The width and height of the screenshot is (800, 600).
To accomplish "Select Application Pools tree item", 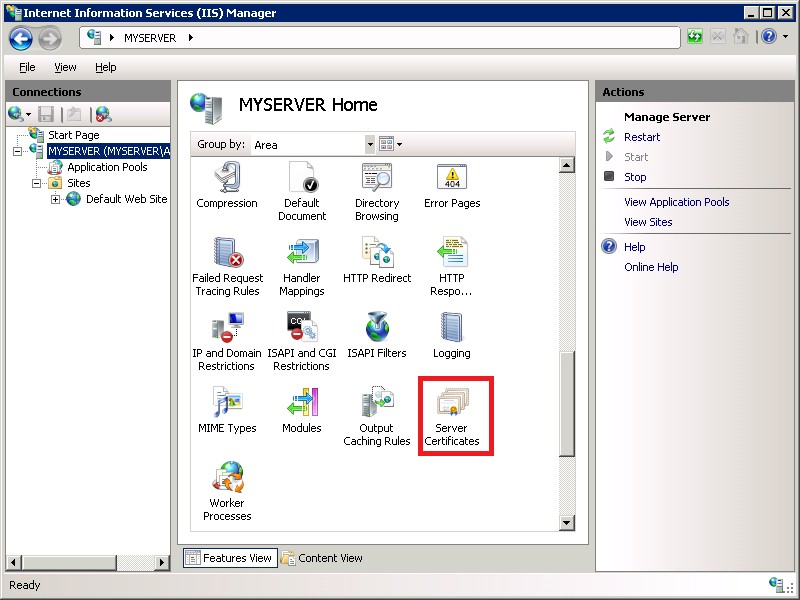I will click(x=107, y=167).
